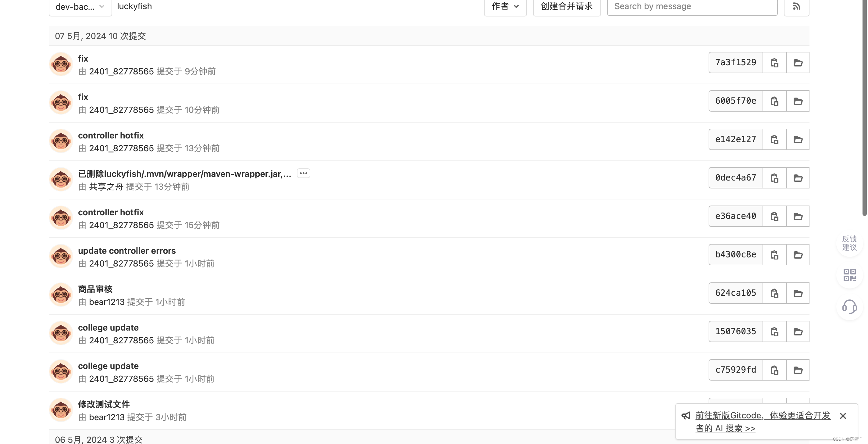Copy commit SHA b4300c8e

pos(774,255)
